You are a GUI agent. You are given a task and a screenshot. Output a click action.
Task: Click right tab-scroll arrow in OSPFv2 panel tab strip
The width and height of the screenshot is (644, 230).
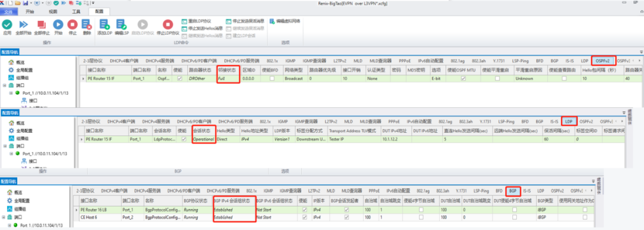[639, 61]
